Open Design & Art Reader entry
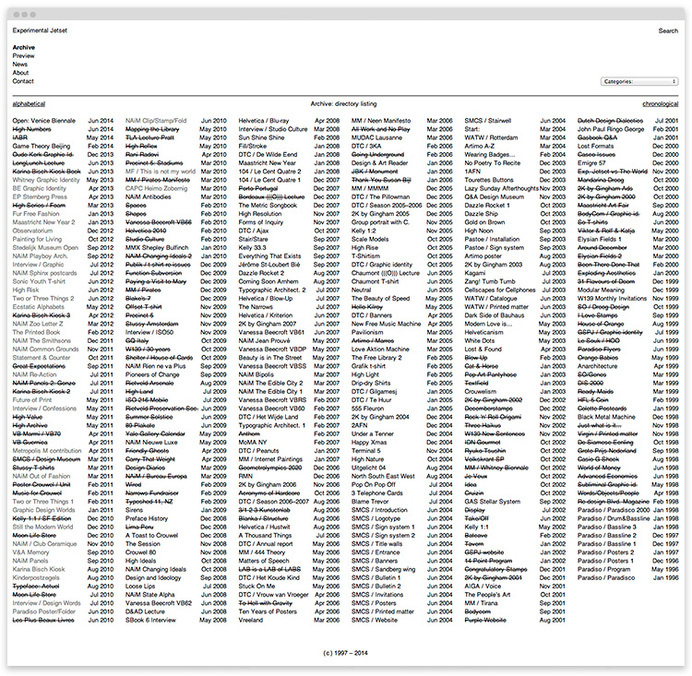 point(380,163)
